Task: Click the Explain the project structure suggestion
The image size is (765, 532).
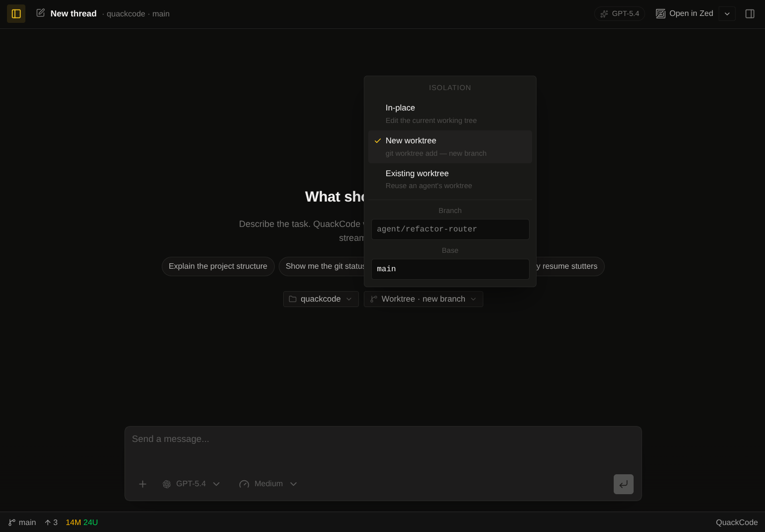Action: (218, 266)
